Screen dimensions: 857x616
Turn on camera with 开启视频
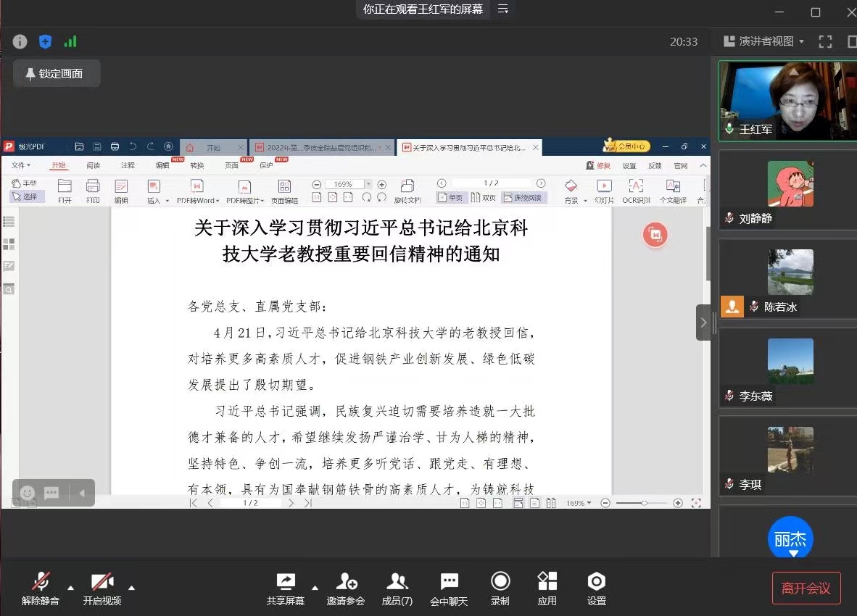tap(102, 588)
